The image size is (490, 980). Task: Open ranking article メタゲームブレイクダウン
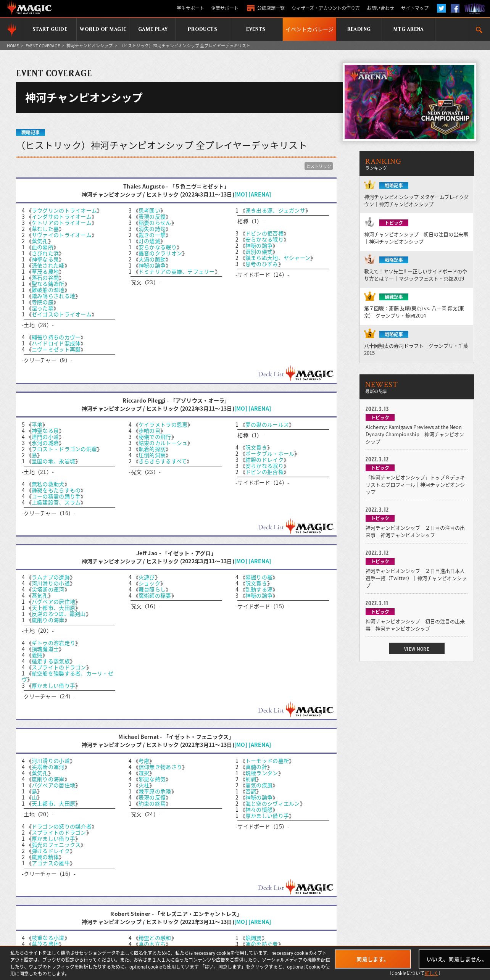(x=416, y=201)
